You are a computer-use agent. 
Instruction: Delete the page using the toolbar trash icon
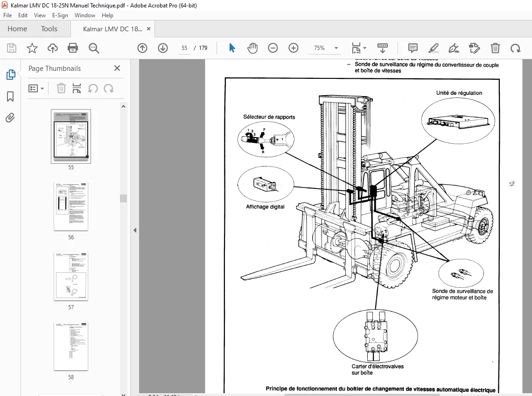point(495,48)
